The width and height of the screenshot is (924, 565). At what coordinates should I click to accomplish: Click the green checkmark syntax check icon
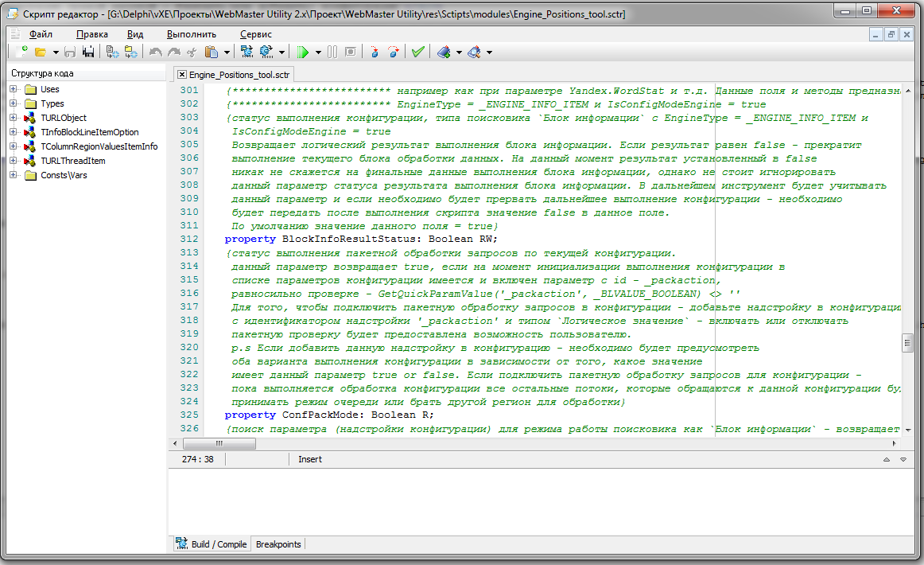(x=417, y=52)
